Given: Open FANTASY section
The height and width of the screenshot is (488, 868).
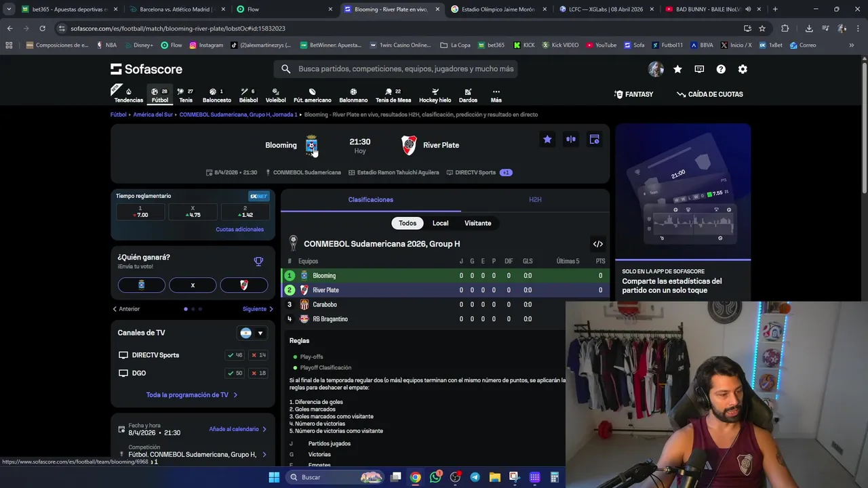Looking at the screenshot, I should point(633,94).
